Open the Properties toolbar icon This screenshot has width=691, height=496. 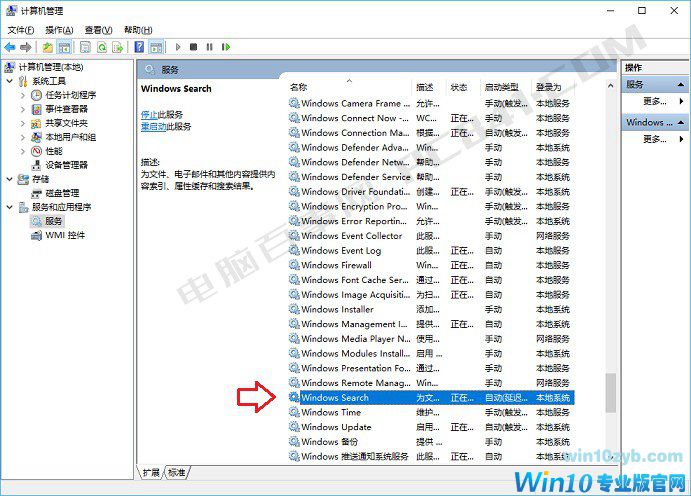85,47
